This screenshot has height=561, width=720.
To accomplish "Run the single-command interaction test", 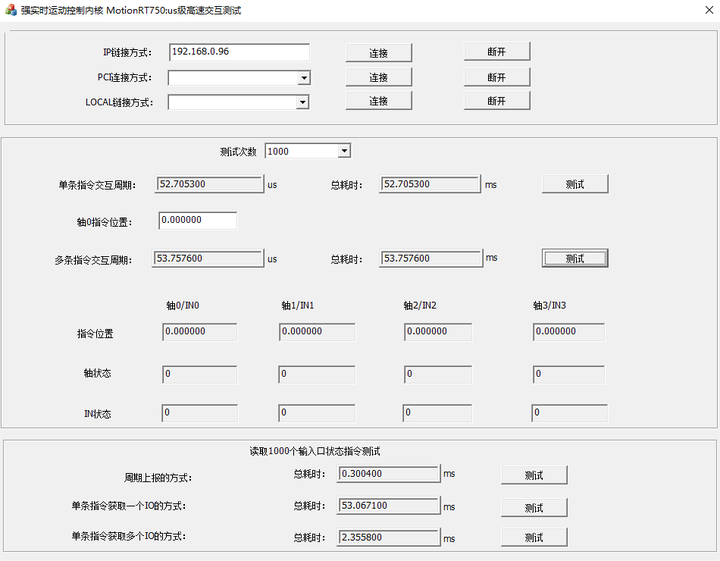I will tap(575, 184).
